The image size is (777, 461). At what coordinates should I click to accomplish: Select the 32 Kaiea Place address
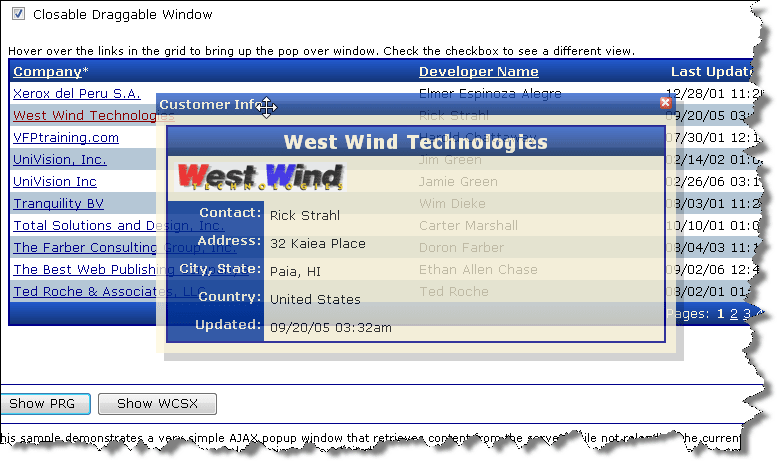click(x=318, y=243)
